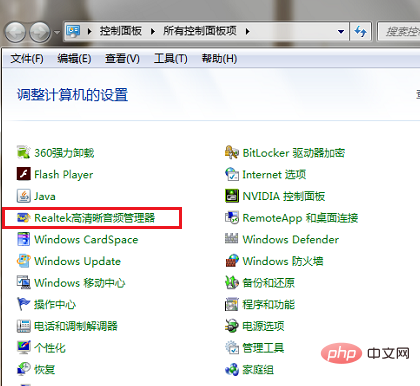Open the 查看(V) menu
Screen dimensions: 420x386
coord(122,59)
